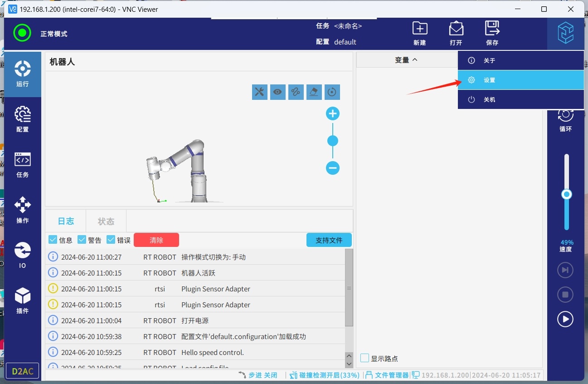This screenshot has height=384, width=588.
Task: Open the 运行 (Run) sidebar panel
Action: (22, 74)
